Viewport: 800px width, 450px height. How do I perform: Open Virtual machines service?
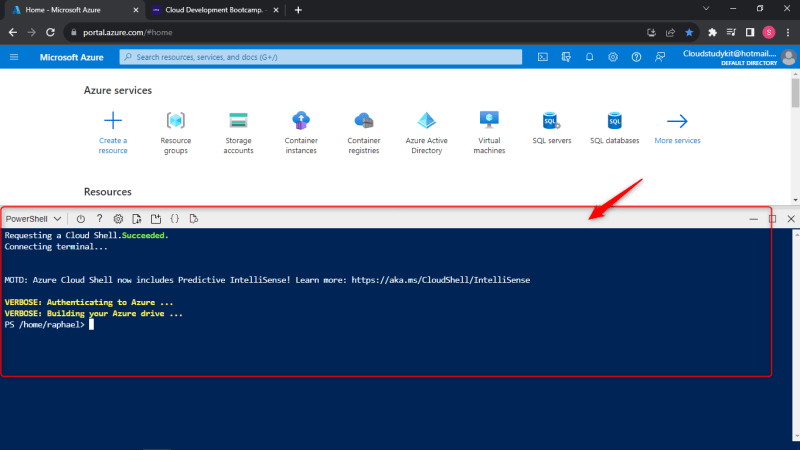tap(489, 133)
